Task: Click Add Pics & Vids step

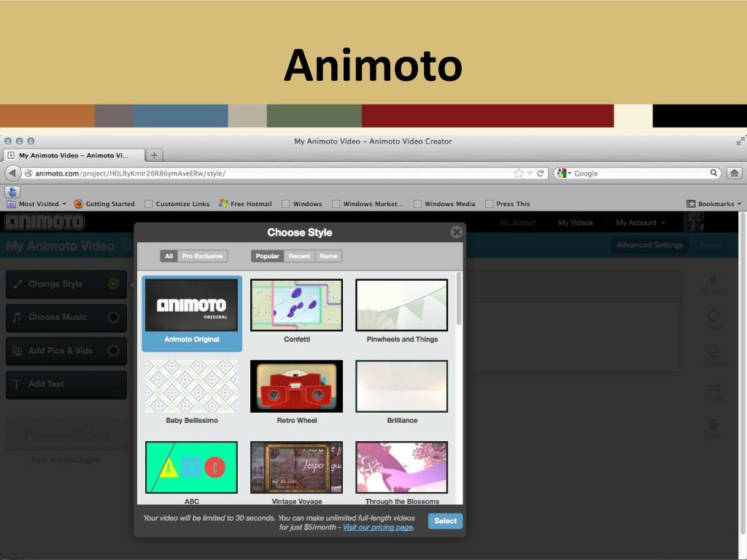Action: point(66,351)
